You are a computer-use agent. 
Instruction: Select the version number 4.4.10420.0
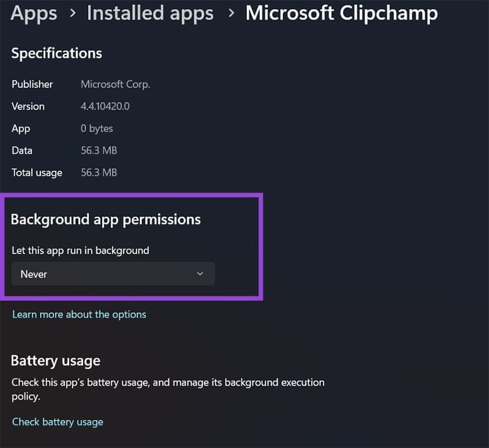(x=105, y=106)
